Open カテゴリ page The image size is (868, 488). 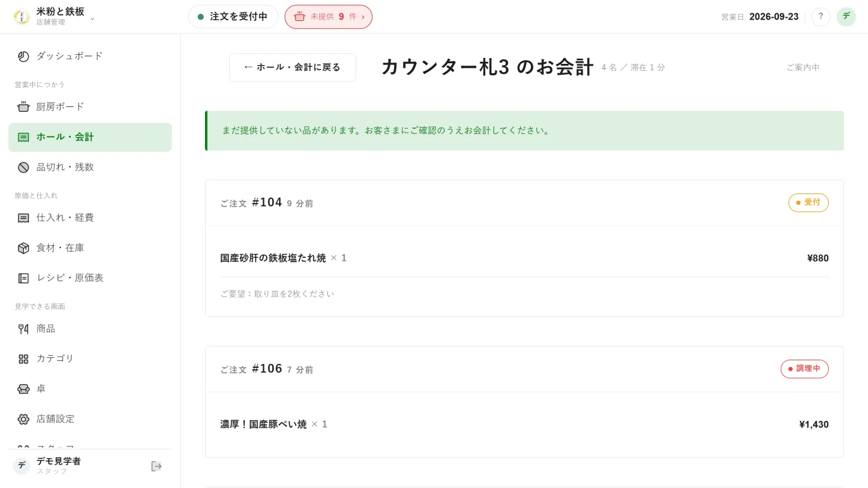click(90, 359)
